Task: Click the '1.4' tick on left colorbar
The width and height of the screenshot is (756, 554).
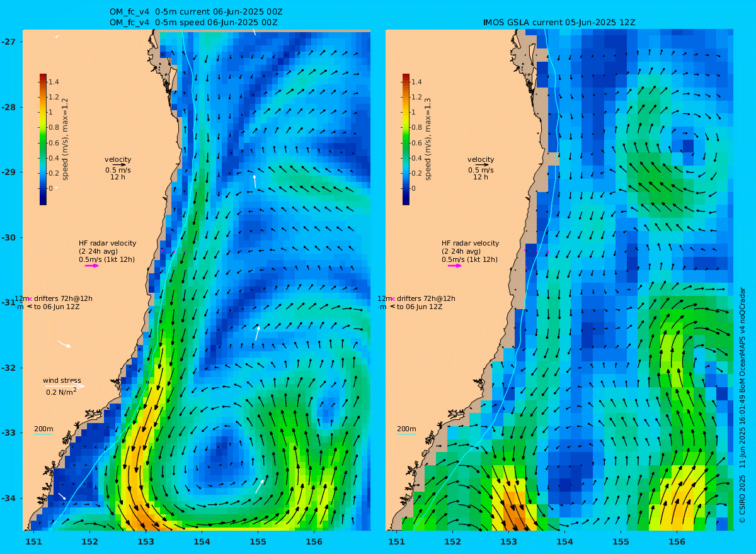Action: coord(54,82)
